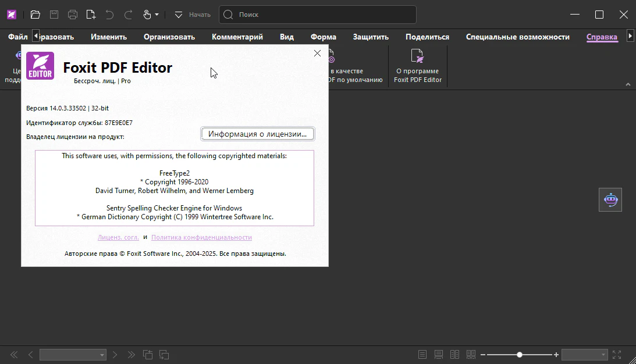This screenshot has width=636, height=364.
Task: Click the About Foxit PDF Editor icon
Action: click(417, 56)
